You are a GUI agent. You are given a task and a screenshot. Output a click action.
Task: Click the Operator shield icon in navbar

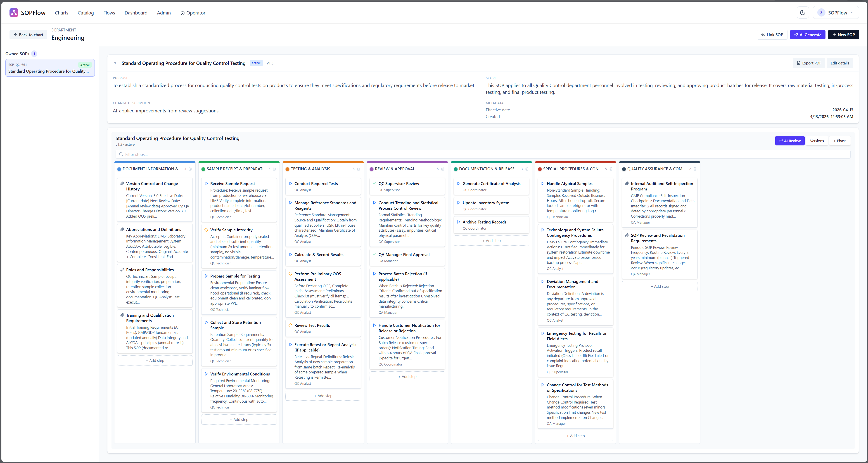pyautogui.click(x=182, y=13)
